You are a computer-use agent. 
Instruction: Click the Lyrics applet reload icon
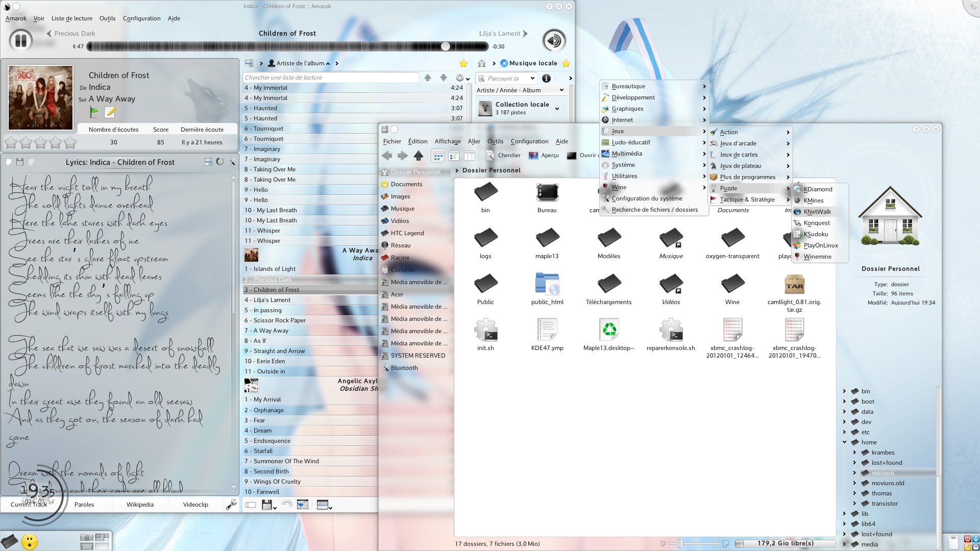pyautogui.click(x=220, y=162)
